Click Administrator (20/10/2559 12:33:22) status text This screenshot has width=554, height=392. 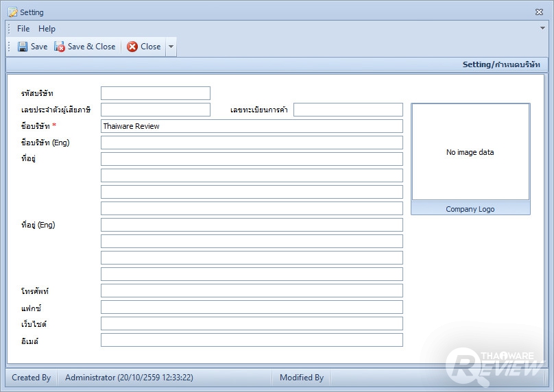[x=129, y=378]
